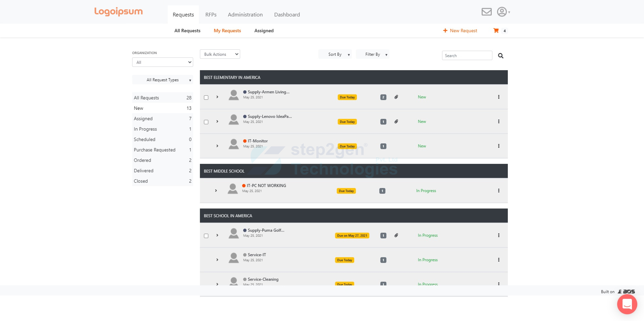Screen dimensions: 644x321
Task: Click count badge on IT-PC NOT WORKING row
Action: click(382, 191)
